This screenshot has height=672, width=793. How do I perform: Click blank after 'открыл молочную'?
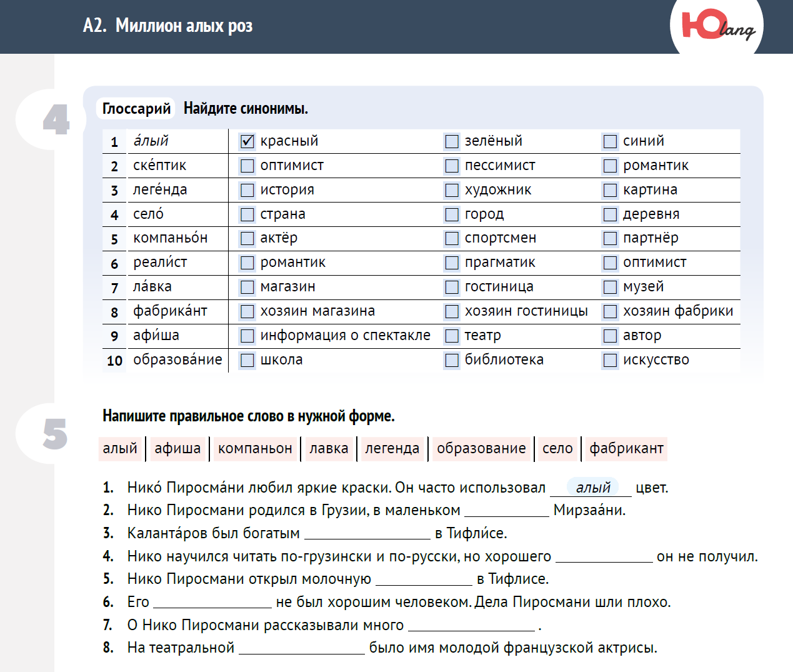(424, 579)
